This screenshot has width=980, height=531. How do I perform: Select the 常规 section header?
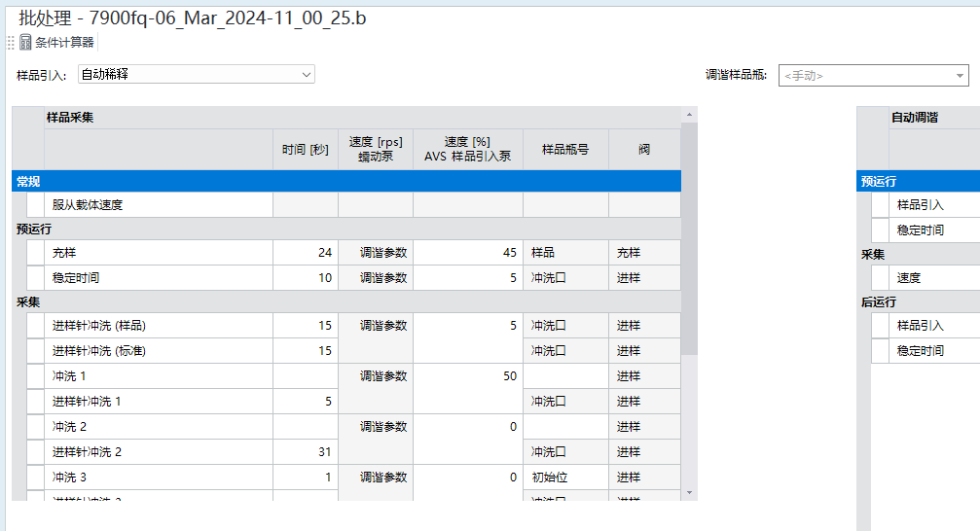pos(346,181)
